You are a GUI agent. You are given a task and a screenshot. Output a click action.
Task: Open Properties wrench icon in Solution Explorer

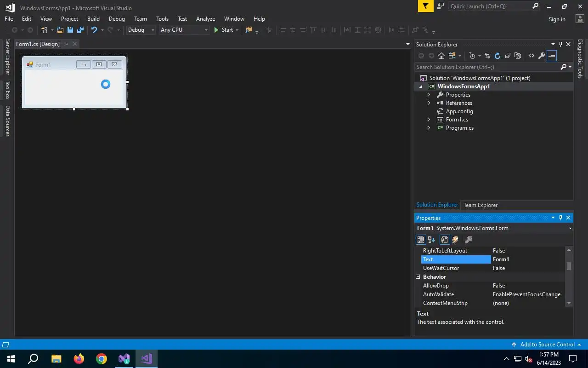click(x=542, y=56)
